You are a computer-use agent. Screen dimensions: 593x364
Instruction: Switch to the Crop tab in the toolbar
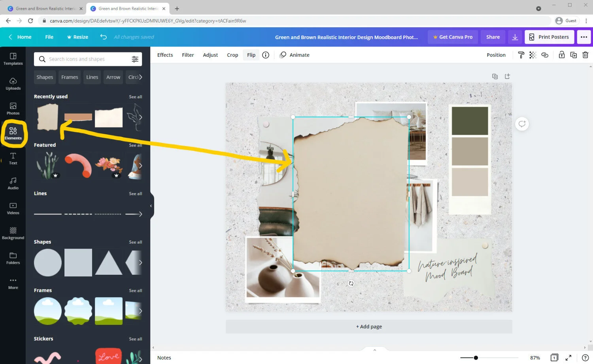click(x=232, y=55)
